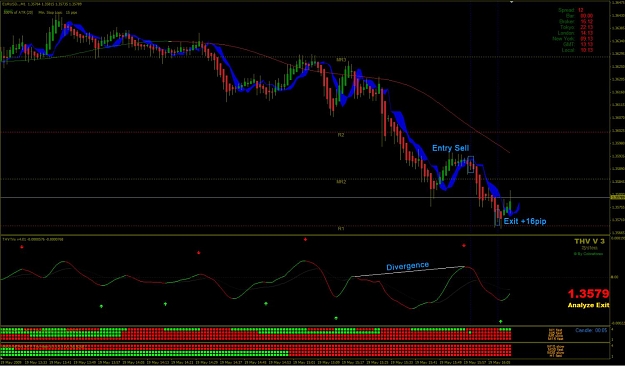625x366 pixels.
Task: Click the '300% of ATR (20)' text
Action: [18, 12]
